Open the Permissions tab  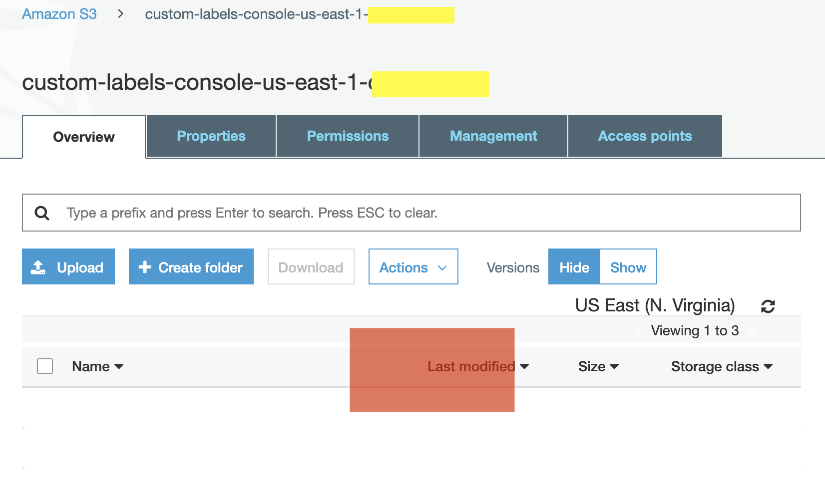(348, 136)
